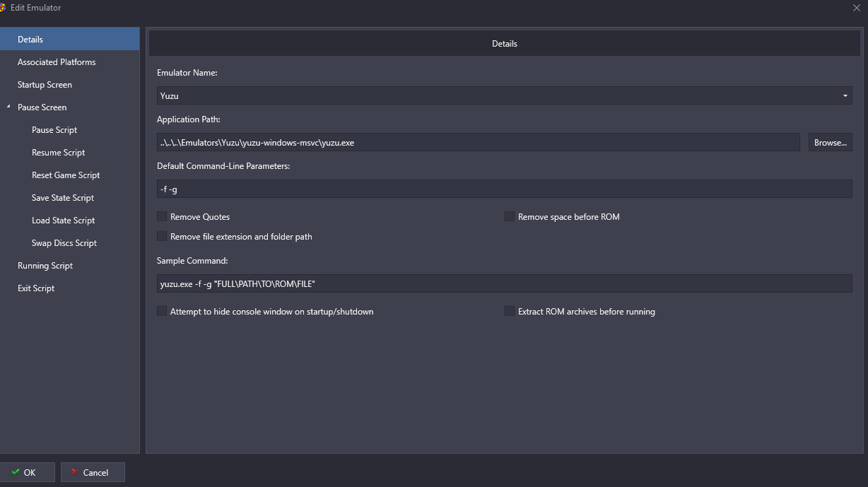868x487 pixels.
Task: Collapse the Pause Screen tree arrow
Action: point(9,107)
